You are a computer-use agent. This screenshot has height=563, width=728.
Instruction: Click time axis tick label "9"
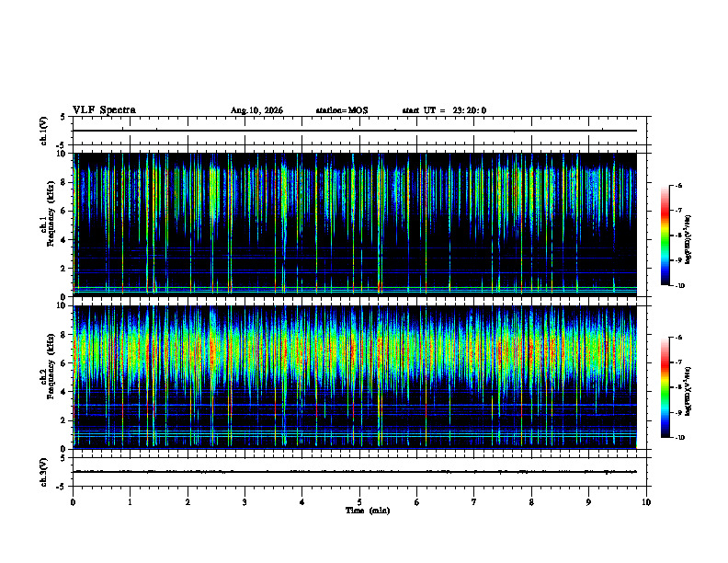pos(588,502)
